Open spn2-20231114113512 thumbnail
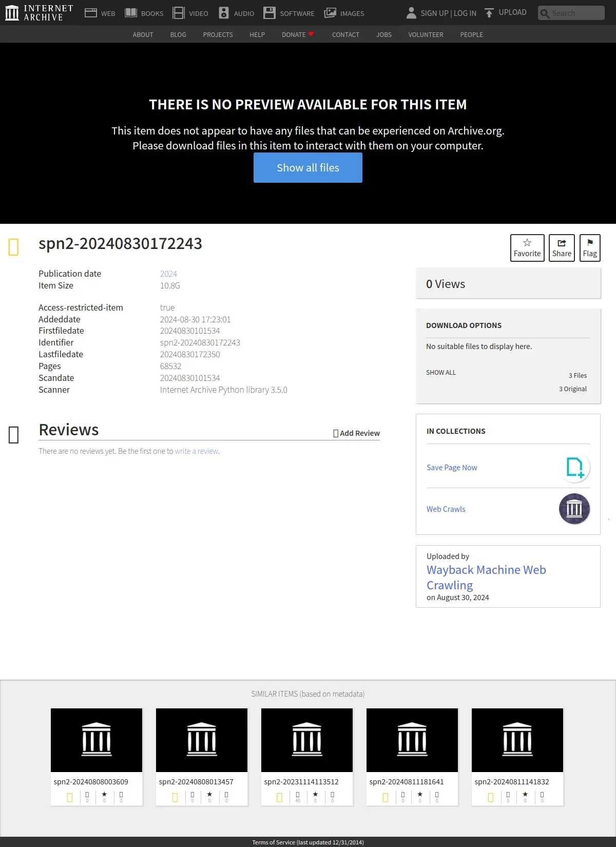 (307, 740)
